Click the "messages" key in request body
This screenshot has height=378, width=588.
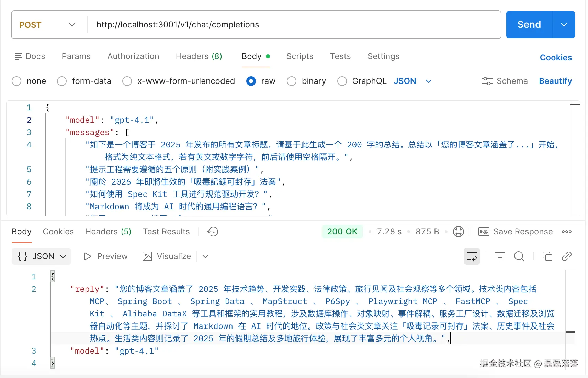[x=90, y=132]
